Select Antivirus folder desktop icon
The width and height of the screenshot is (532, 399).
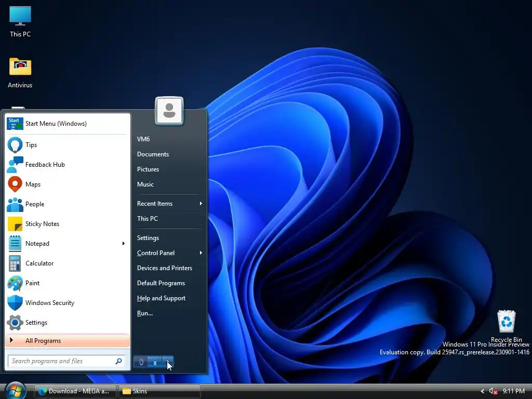tap(20, 73)
